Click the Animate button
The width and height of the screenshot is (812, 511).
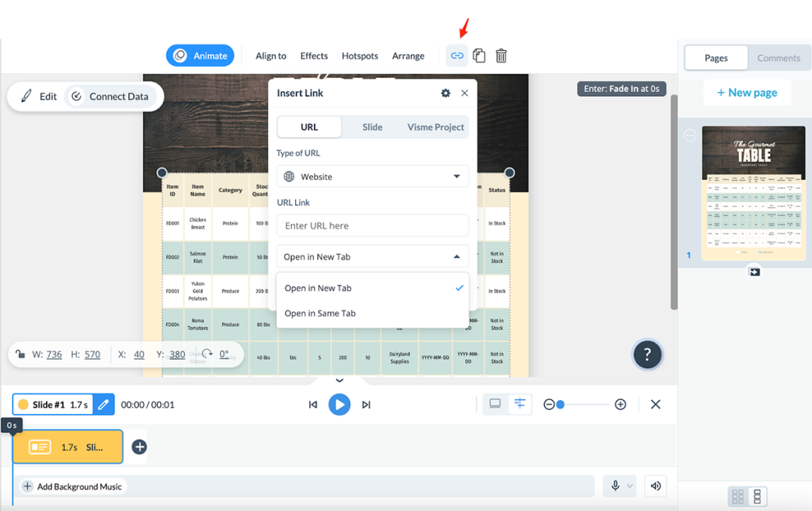click(x=200, y=56)
